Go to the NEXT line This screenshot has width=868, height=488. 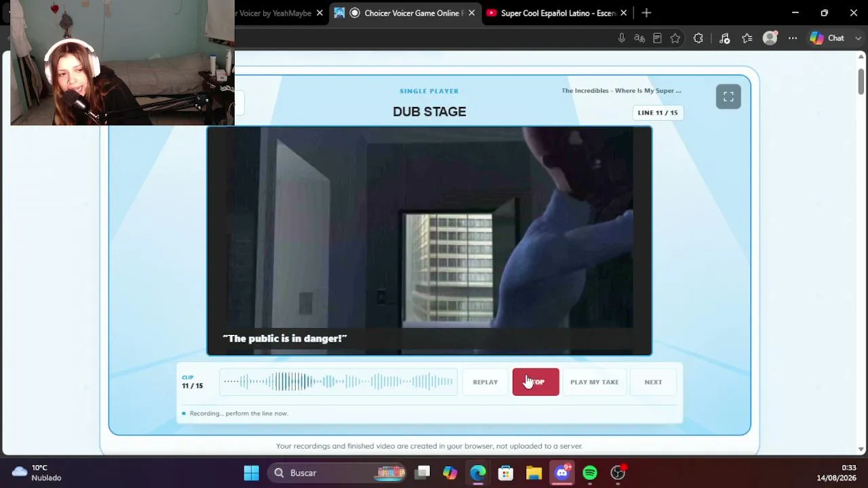tap(653, 382)
